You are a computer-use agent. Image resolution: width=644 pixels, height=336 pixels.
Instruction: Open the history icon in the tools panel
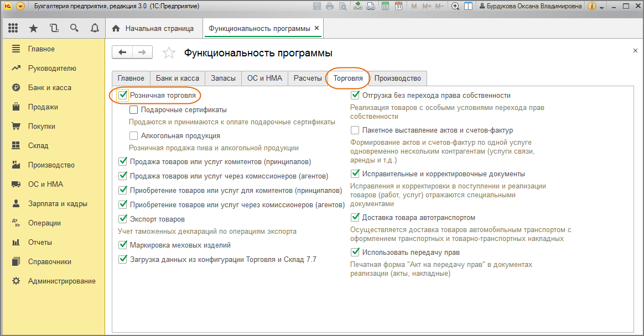pos(54,28)
